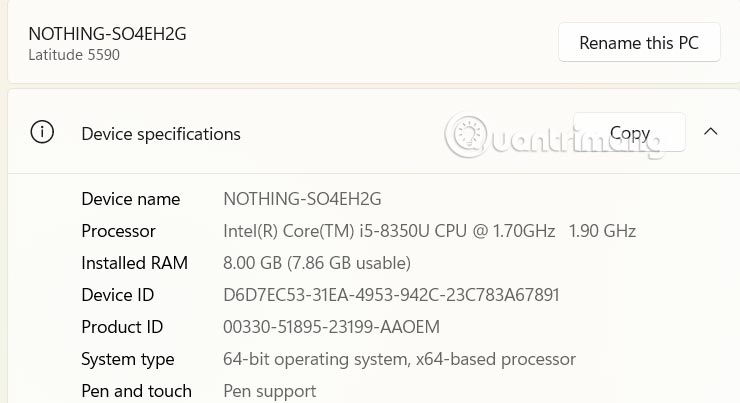Click the Device ID label
Screen dimensions: 740x403
[119, 295]
